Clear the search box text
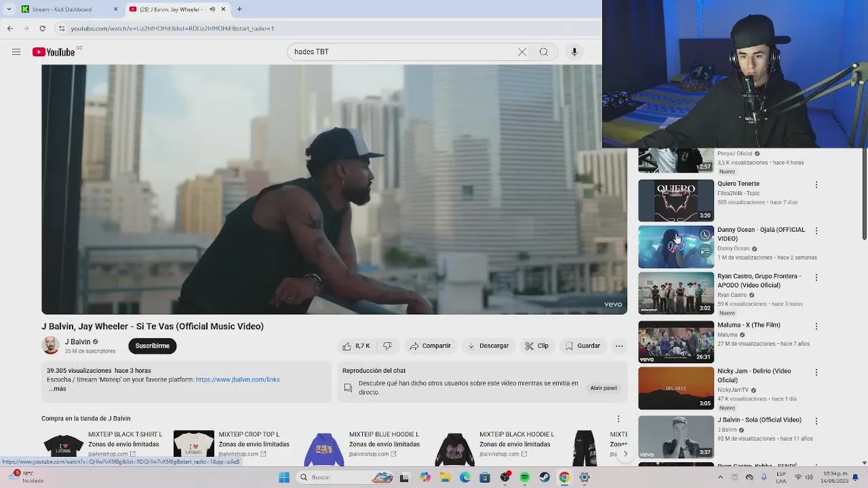The image size is (868, 488). click(x=522, y=52)
